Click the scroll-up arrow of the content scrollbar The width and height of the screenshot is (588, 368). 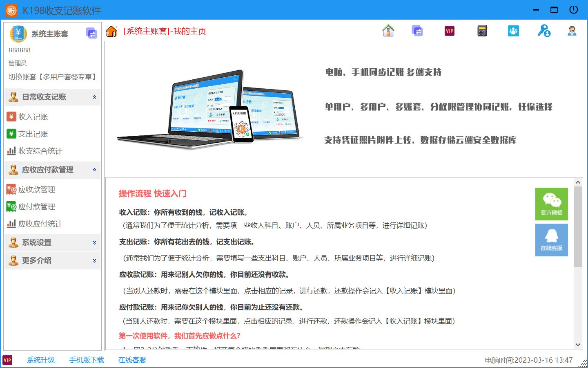[x=578, y=182]
